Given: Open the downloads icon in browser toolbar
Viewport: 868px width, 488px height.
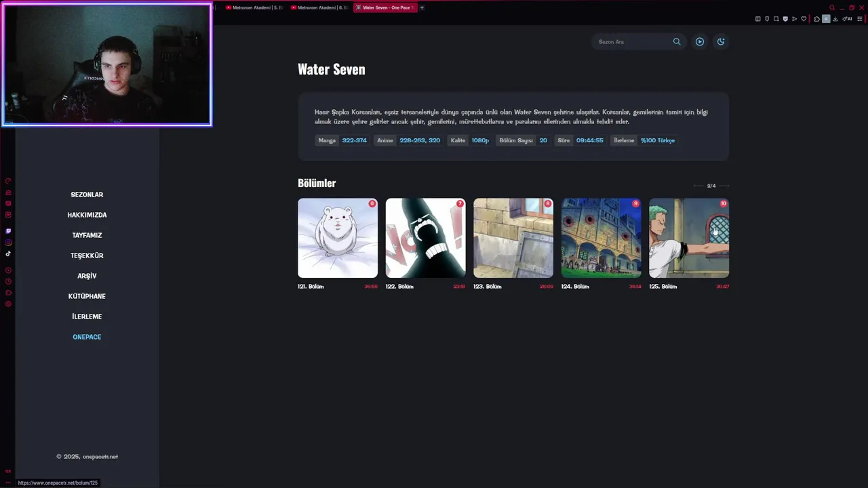Looking at the screenshot, I should (835, 19).
